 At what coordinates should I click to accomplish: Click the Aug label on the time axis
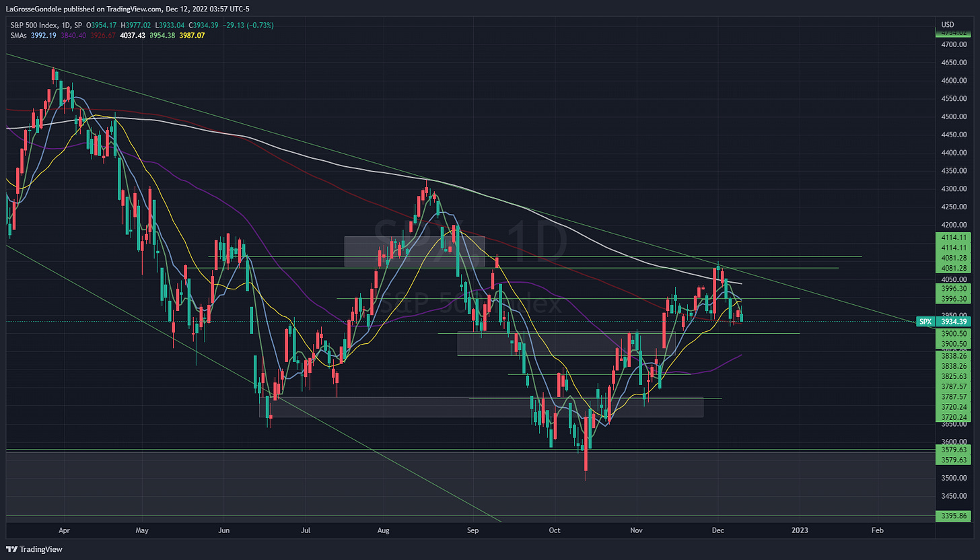(384, 530)
